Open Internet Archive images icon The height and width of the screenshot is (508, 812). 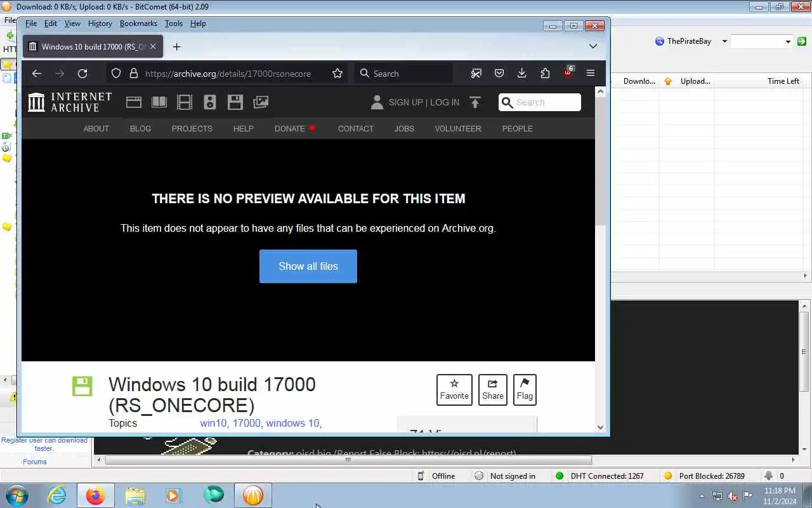click(x=261, y=102)
